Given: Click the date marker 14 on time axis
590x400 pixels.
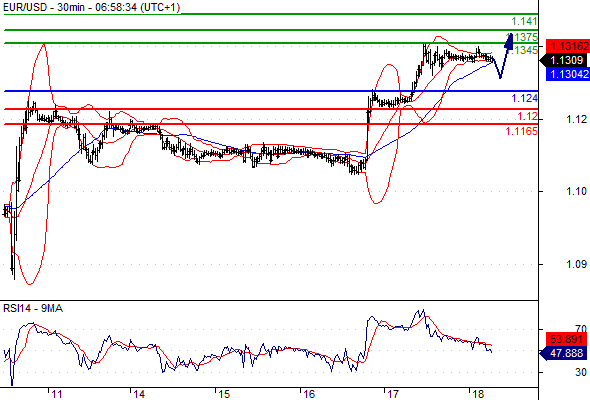Looking at the screenshot, I should click(139, 394).
